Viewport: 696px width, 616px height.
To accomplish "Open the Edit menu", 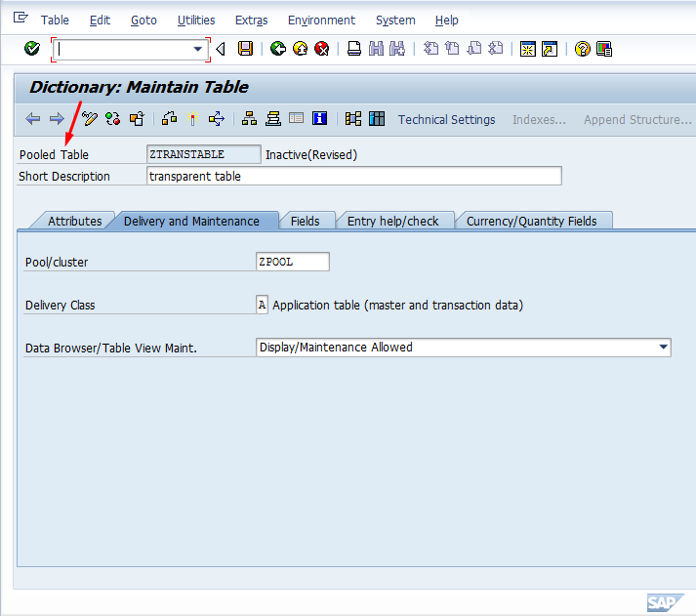I will click(100, 20).
